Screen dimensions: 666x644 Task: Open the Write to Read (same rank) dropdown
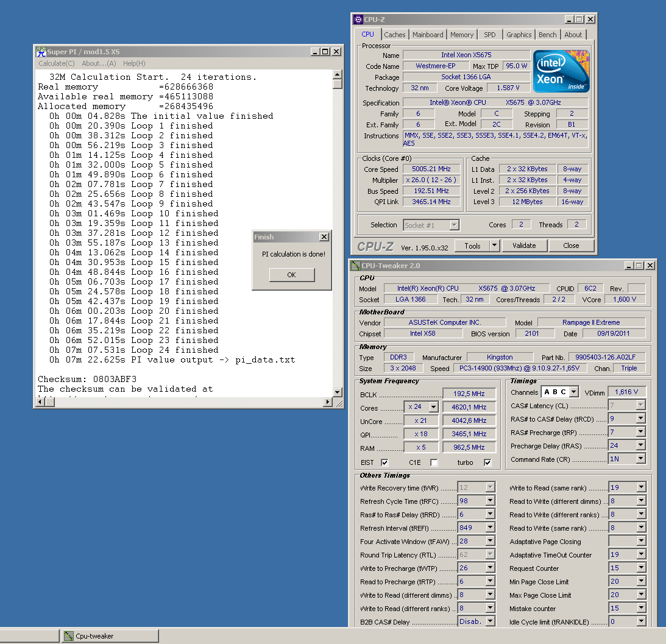[x=641, y=487]
